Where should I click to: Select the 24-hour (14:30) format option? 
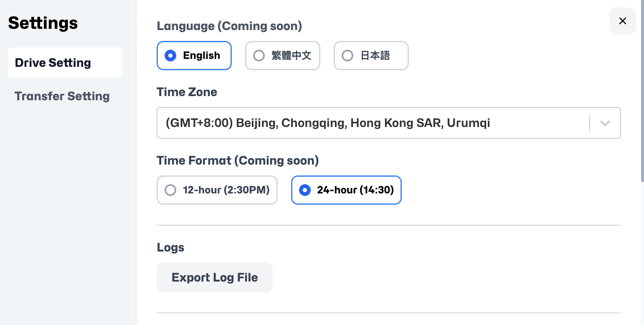[x=346, y=190]
